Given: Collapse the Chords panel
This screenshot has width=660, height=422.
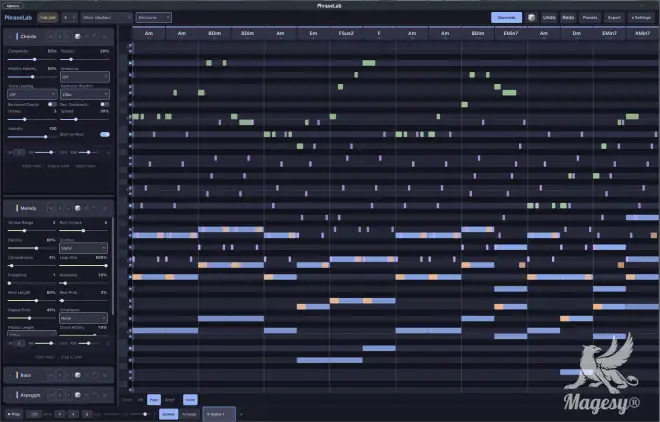Looking at the screenshot, I should pos(10,37).
